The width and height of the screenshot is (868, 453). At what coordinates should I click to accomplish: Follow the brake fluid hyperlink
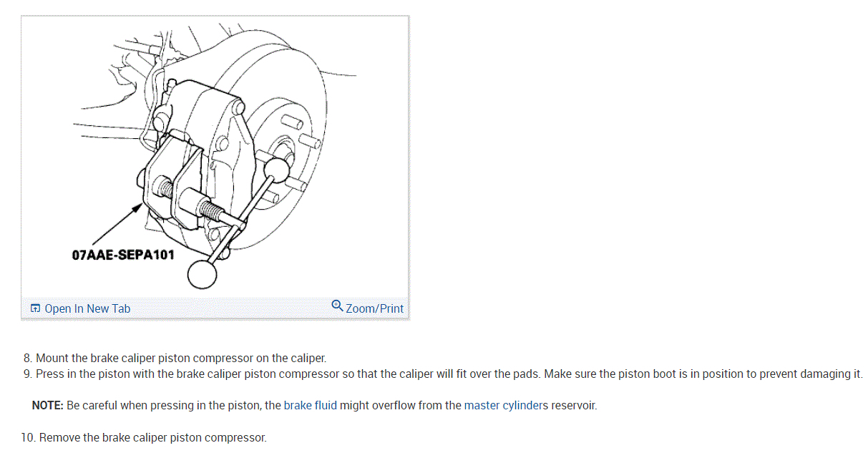point(310,405)
